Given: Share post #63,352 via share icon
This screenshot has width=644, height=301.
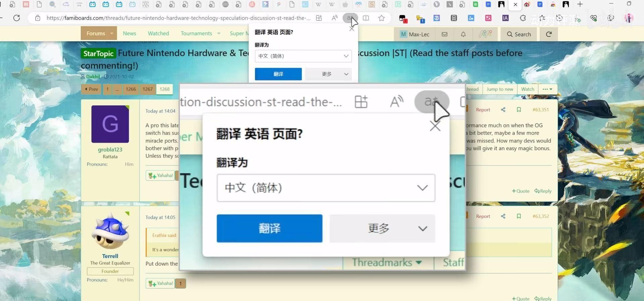Looking at the screenshot, I should [x=503, y=216].
